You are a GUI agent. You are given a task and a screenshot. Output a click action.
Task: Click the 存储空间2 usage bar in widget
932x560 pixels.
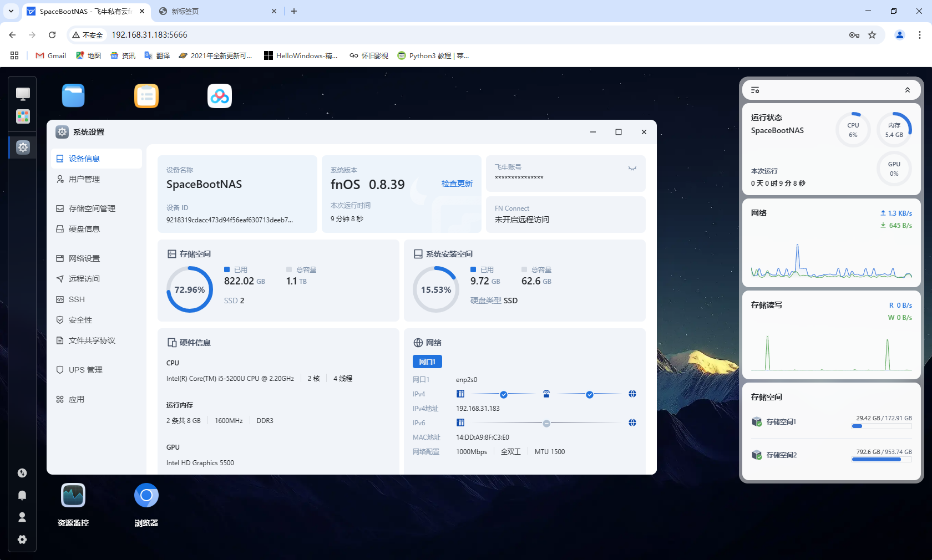click(x=882, y=460)
